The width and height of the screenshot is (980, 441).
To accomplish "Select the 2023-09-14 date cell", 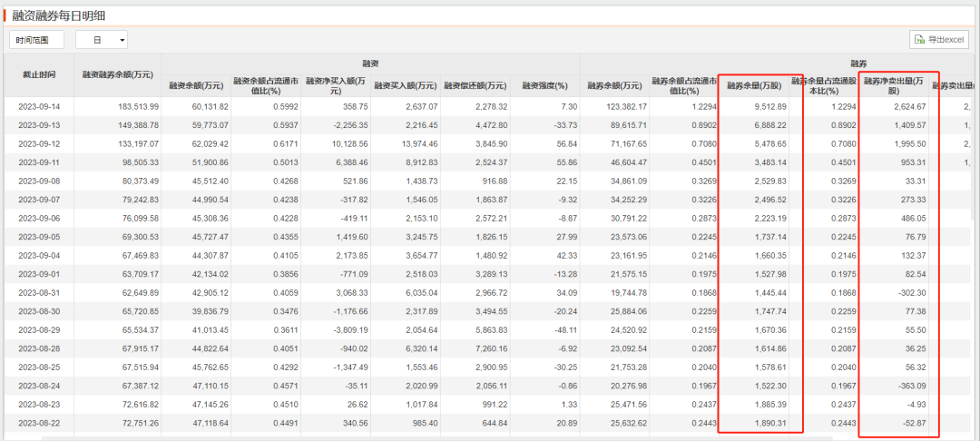I will 39,107.
